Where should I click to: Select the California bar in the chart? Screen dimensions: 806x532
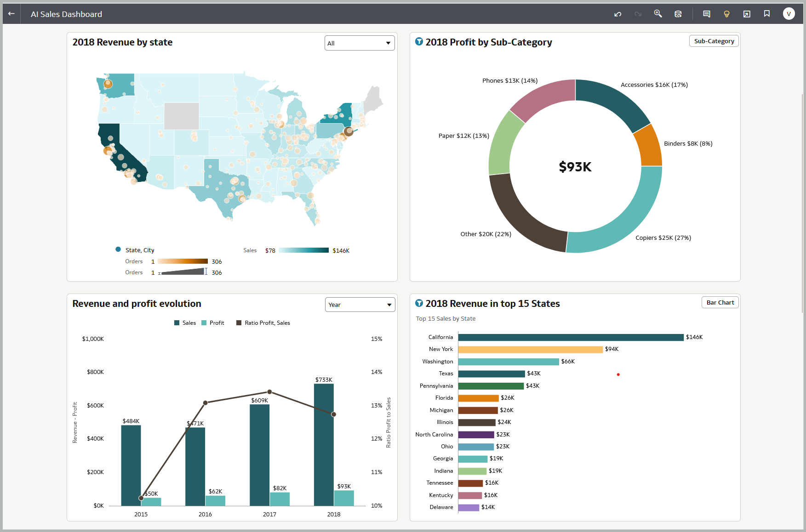point(570,337)
